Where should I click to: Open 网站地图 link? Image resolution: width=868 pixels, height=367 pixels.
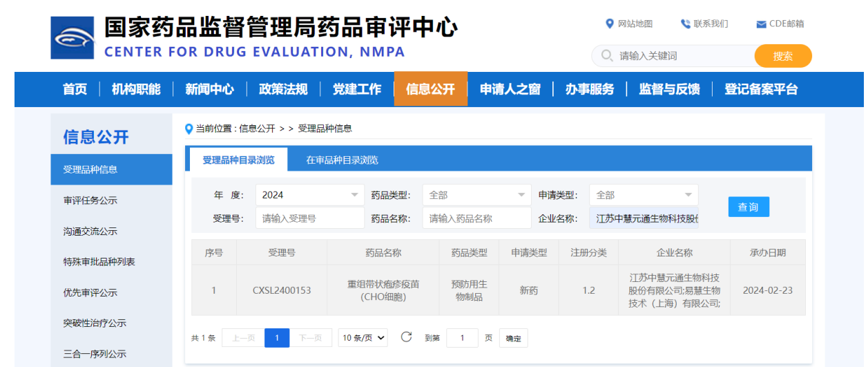(x=635, y=23)
